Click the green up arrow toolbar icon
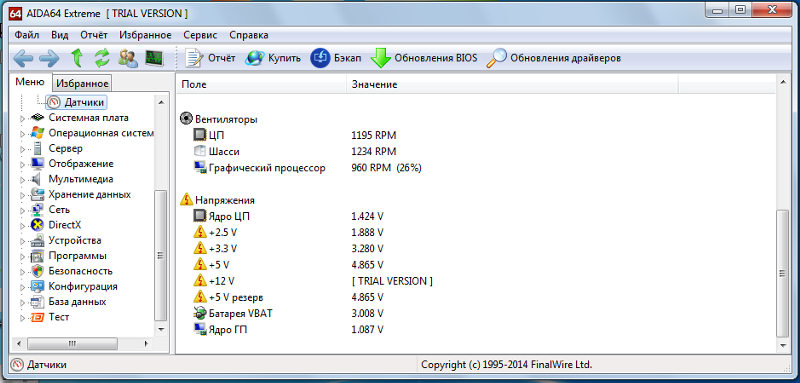The width and height of the screenshot is (800, 383). click(x=77, y=58)
